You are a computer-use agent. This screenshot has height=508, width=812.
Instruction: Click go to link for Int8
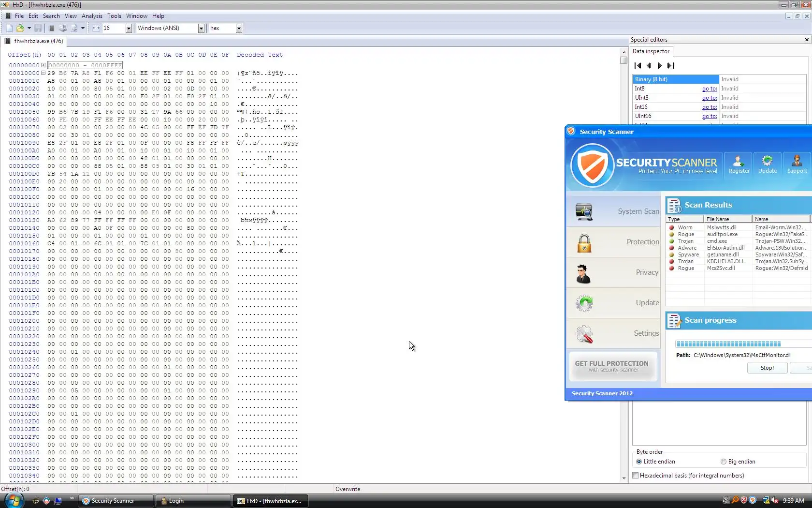pyautogui.click(x=710, y=89)
